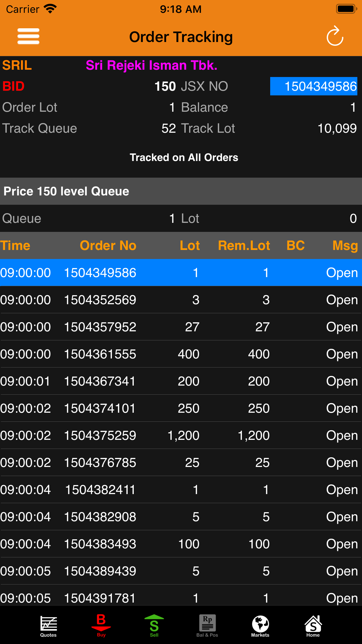Tap the Track Queue value 52
362x644 pixels.
click(x=169, y=128)
